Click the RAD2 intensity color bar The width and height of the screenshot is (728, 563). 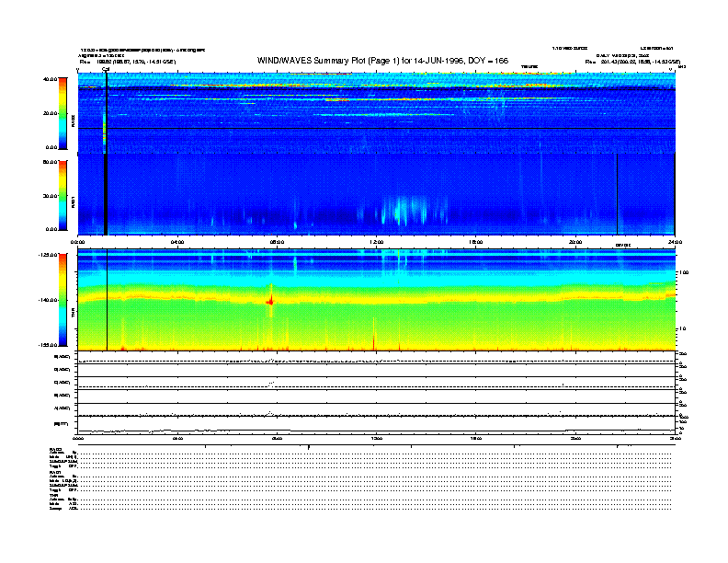(x=63, y=113)
